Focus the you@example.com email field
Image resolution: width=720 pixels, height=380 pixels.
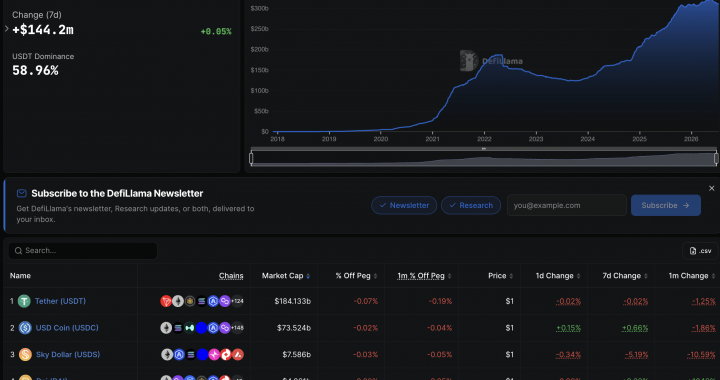click(x=567, y=205)
